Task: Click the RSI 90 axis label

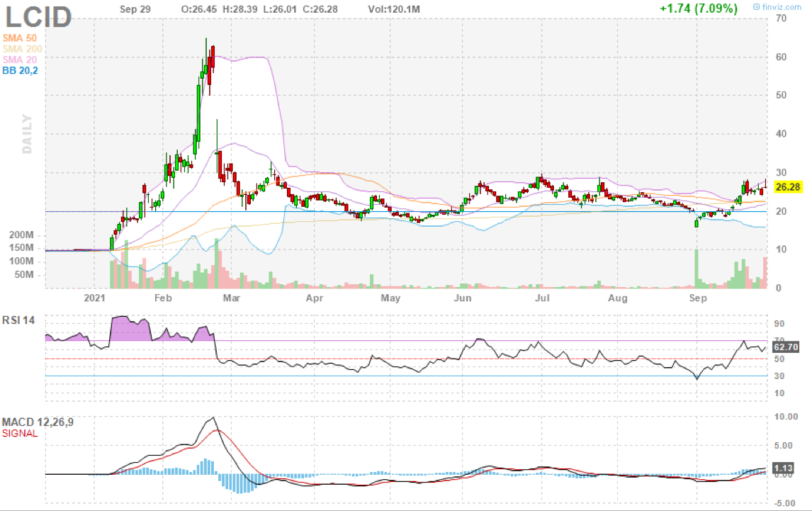Action: [779, 324]
